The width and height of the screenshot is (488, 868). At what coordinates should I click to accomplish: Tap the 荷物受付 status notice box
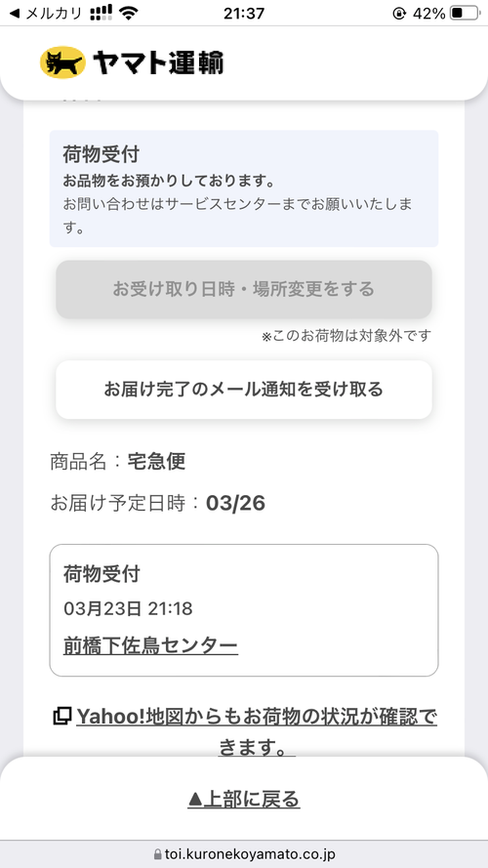tap(244, 188)
